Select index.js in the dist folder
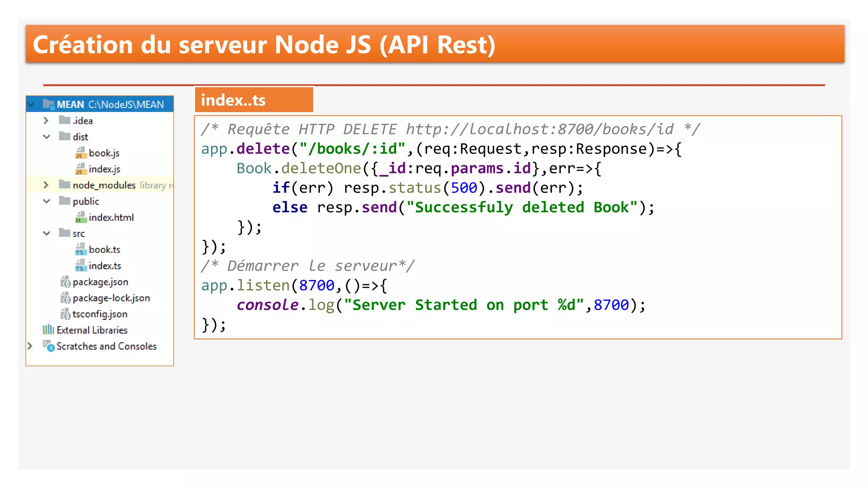 [x=105, y=169]
